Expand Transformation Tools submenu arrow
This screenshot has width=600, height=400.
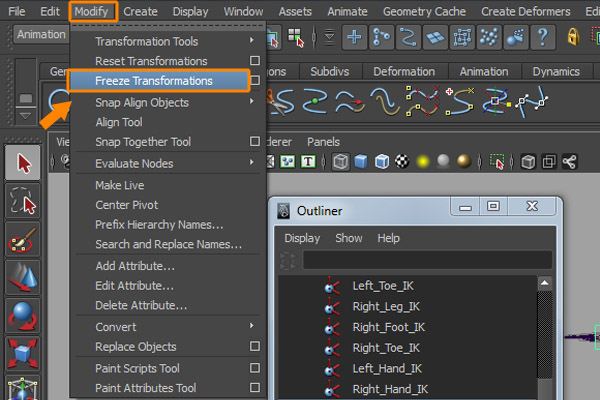tap(251, 40)
